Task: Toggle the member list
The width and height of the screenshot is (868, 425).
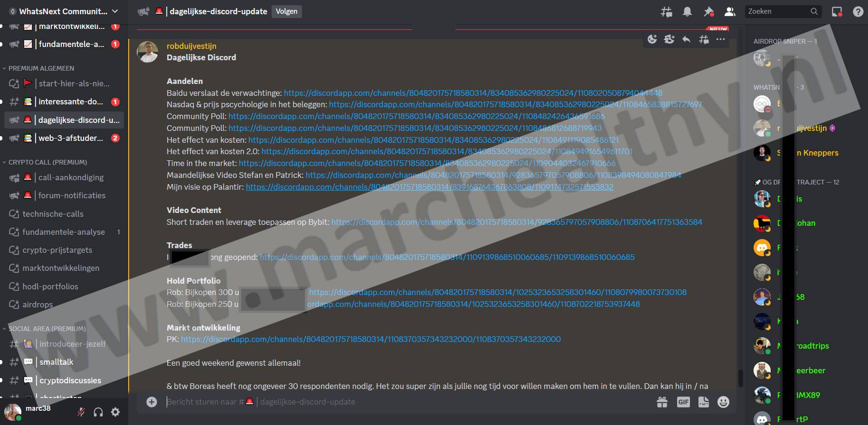Action: point(730,12)
